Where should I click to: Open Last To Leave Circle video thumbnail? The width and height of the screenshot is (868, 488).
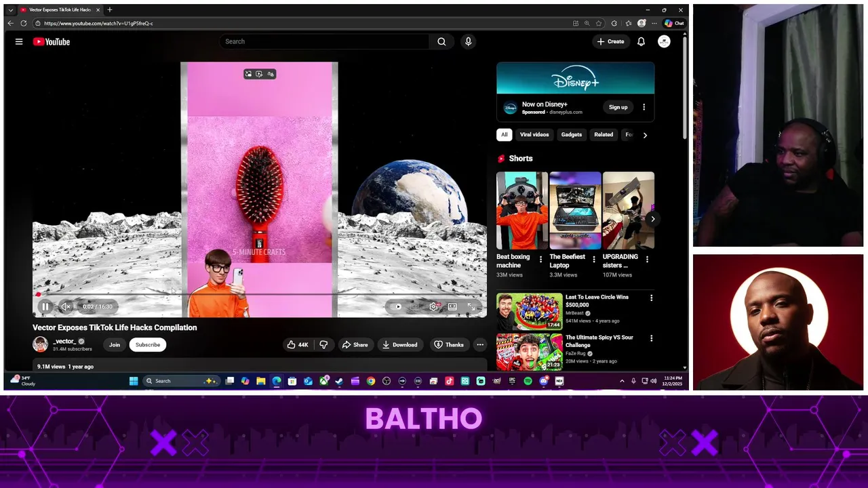(530, 311)
